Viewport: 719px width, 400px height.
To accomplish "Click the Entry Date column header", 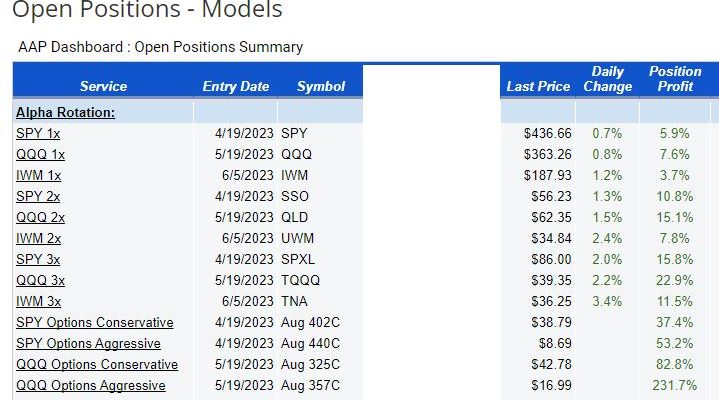I will (x=236, y=86).
